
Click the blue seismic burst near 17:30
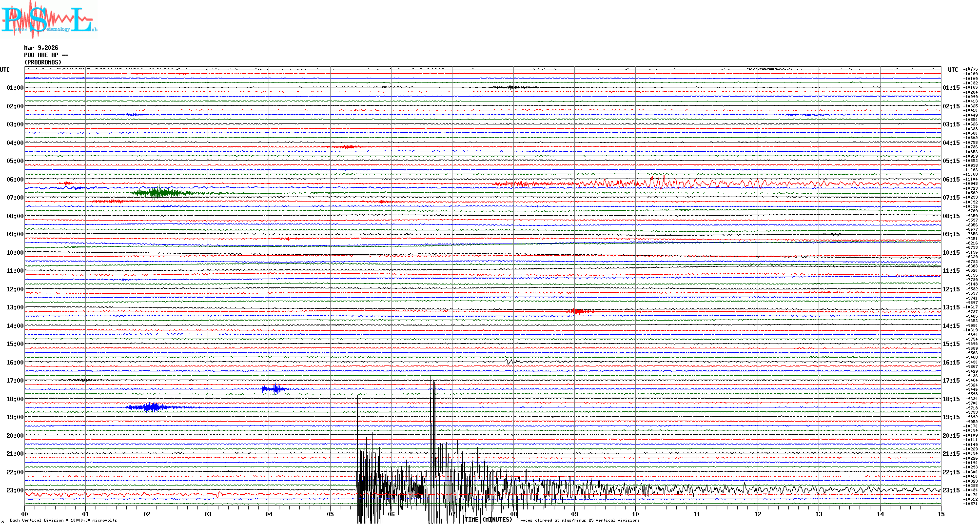[275, 389]
